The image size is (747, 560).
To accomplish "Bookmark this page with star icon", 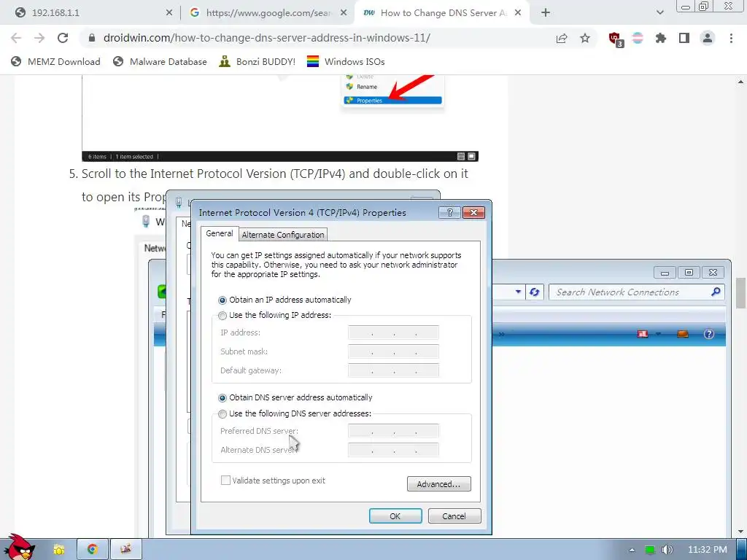I will coord(585,38).
